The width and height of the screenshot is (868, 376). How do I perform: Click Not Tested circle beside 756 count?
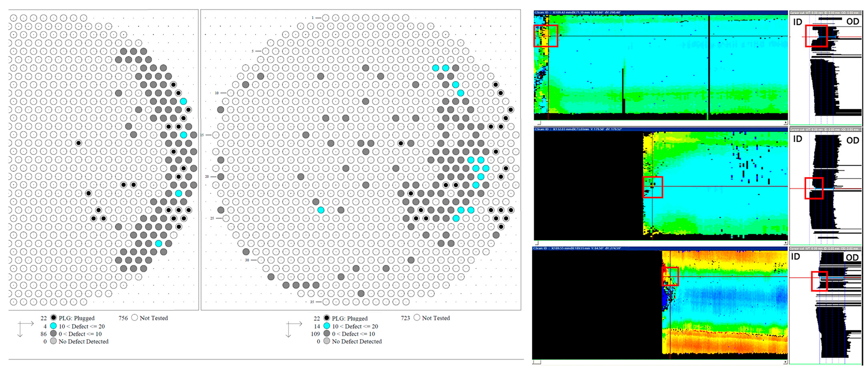tap(134, 318)
